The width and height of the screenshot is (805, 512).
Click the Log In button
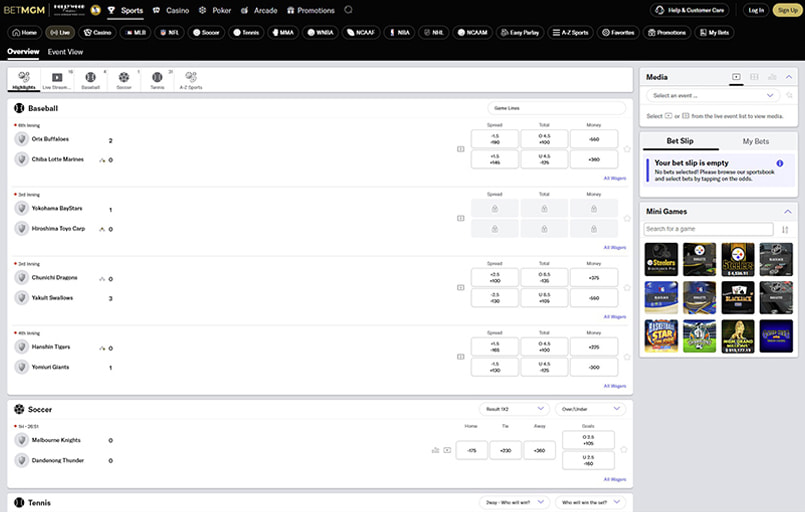point(756,10)
